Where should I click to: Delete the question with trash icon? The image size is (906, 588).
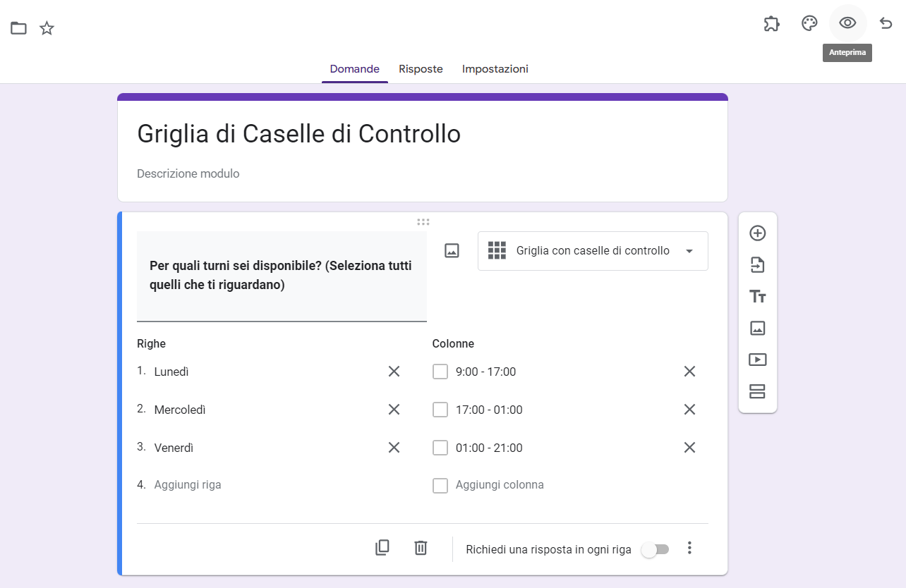point(421,548)
